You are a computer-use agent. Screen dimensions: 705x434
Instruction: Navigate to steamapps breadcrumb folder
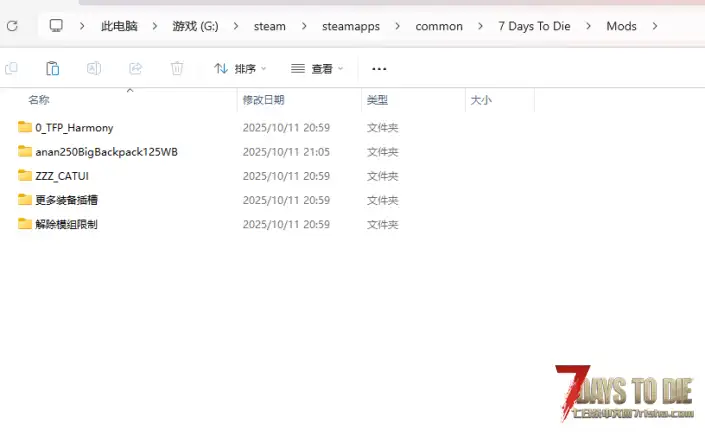click(x=351, y=27)
